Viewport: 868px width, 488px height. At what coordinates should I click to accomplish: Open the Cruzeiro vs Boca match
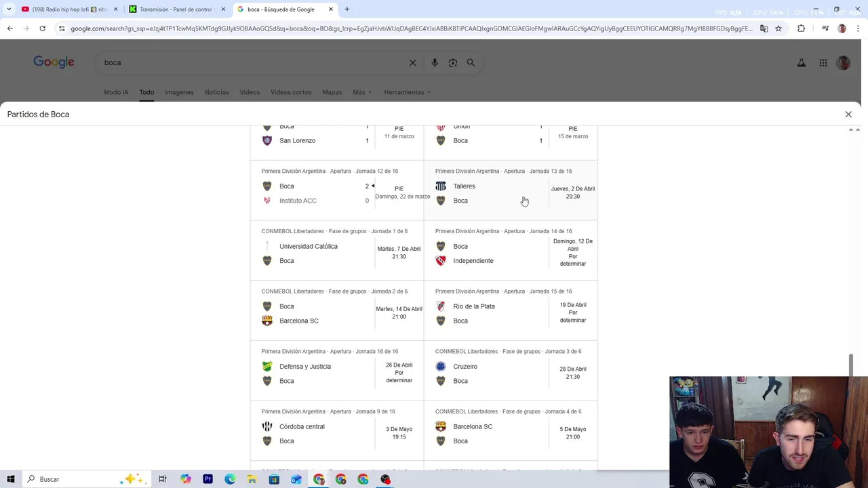pos(511,371)
